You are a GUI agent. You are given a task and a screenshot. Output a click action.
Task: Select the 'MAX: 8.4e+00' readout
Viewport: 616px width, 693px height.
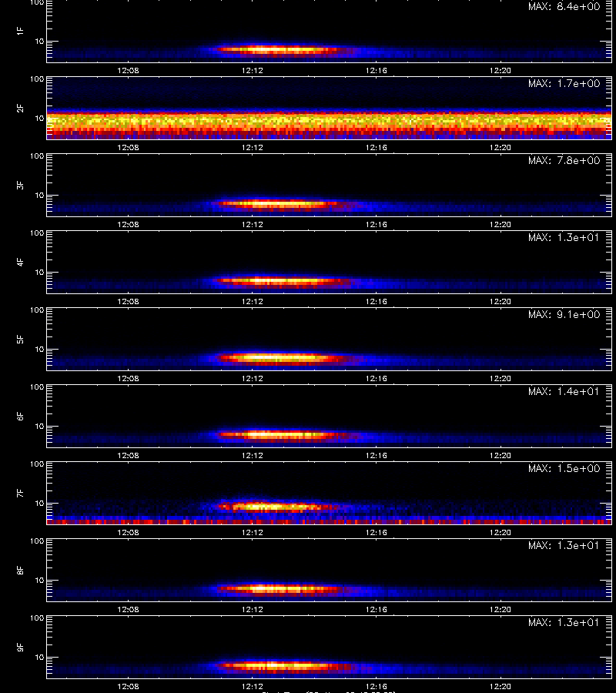pyautogui.click(x=564, y=6)
